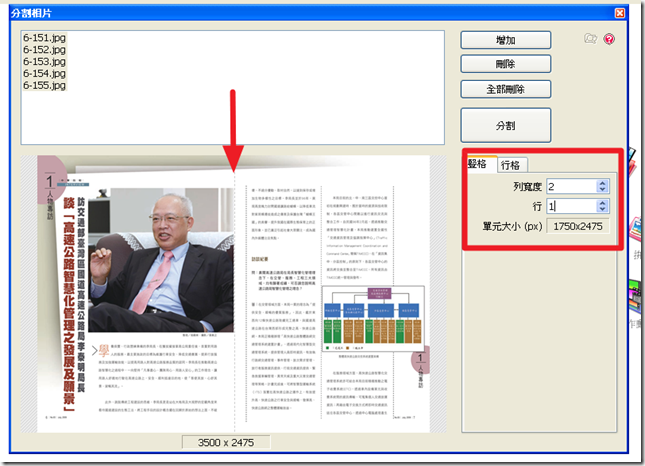Image resolution: width=645 pixels, height=466 pixels.
Task: Select 6-154.jpg in the file list
Action: (44, 74)
